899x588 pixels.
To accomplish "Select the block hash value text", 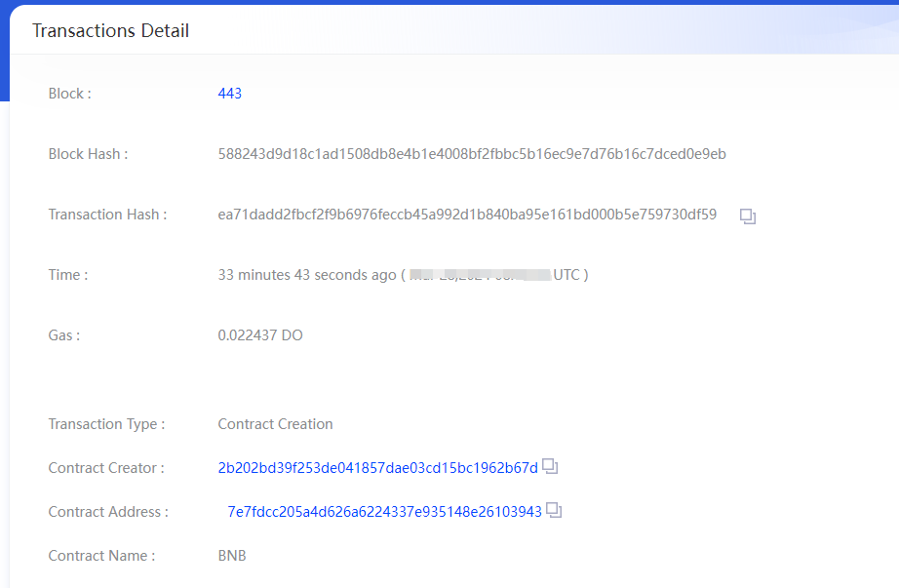I will point(472,154).
